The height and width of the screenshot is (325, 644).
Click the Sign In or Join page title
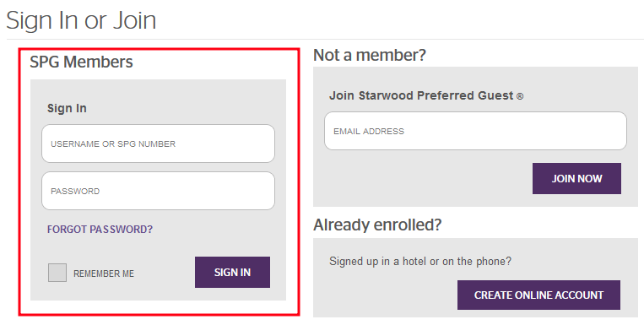[x=81, y=20]
